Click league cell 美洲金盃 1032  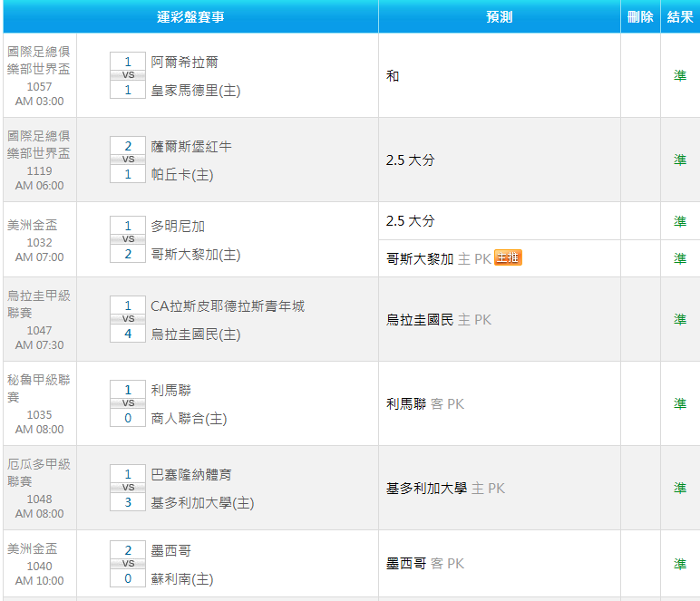point(40,239)
